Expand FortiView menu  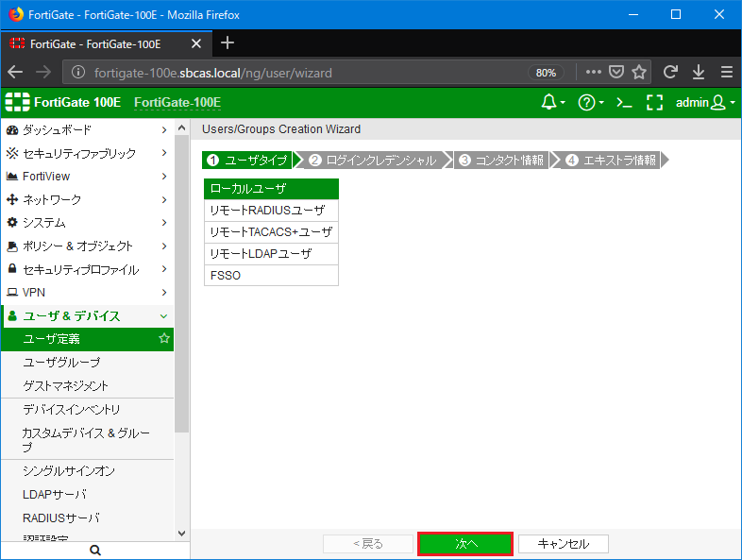87,176
